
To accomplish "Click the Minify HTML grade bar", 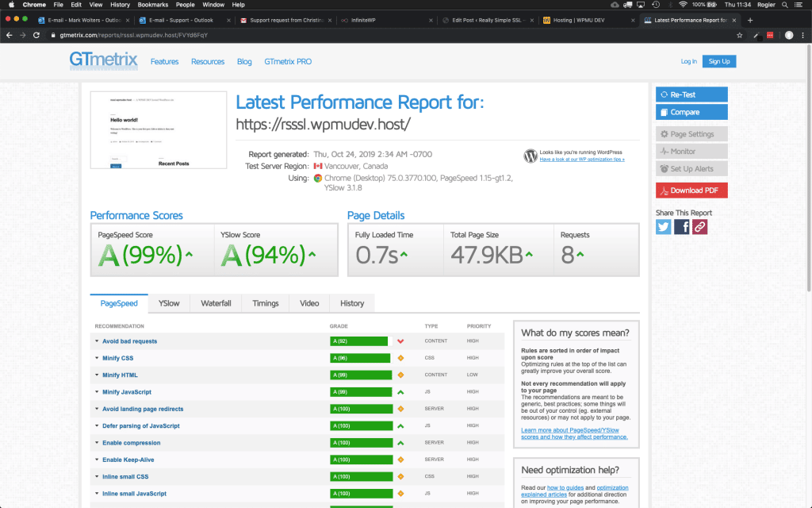I will (361, 375).
